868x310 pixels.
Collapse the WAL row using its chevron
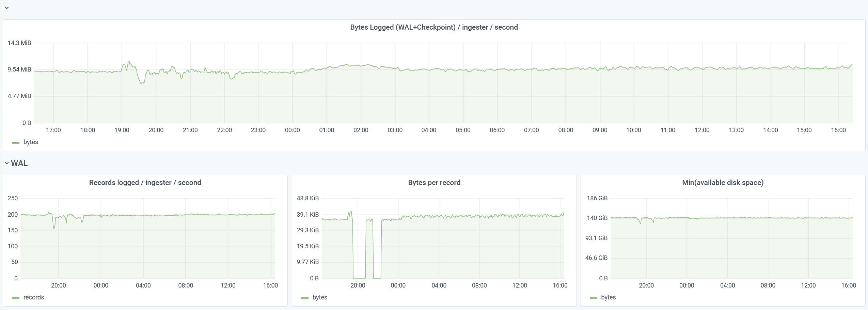7,164
